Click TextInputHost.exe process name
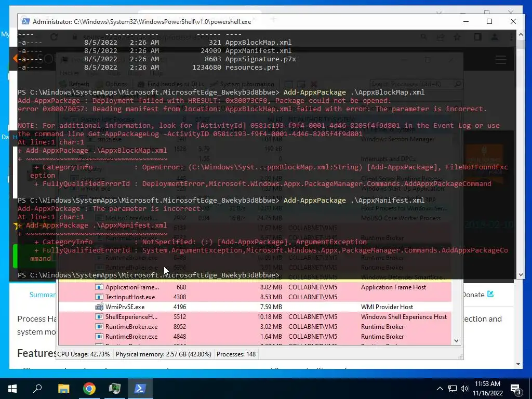The width and height of the screenshot is (532, 399). [130, 297]
